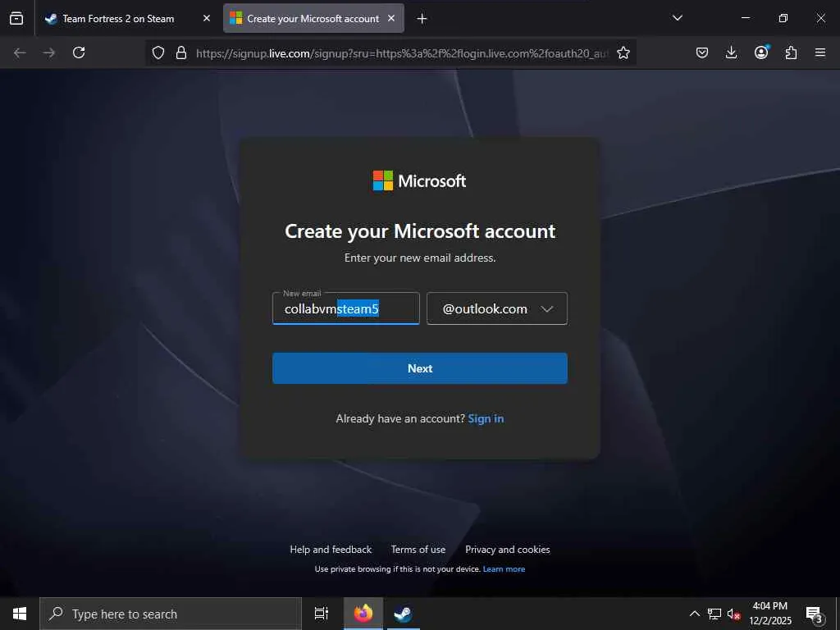Click into the New email field
This screenshot has width=840, height=630.
pos(346,308)
